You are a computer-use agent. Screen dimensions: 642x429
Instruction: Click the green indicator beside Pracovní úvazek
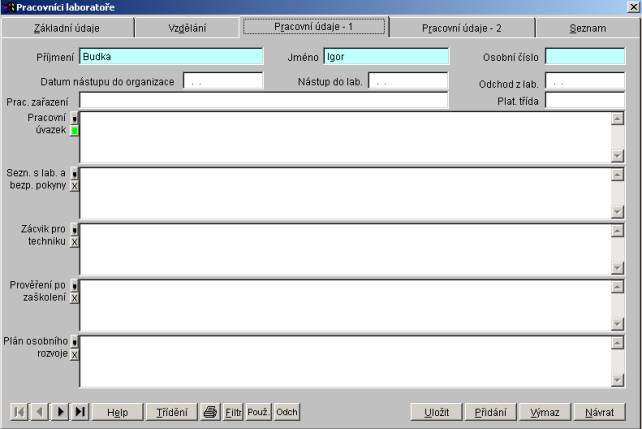(x=75, y=131)
